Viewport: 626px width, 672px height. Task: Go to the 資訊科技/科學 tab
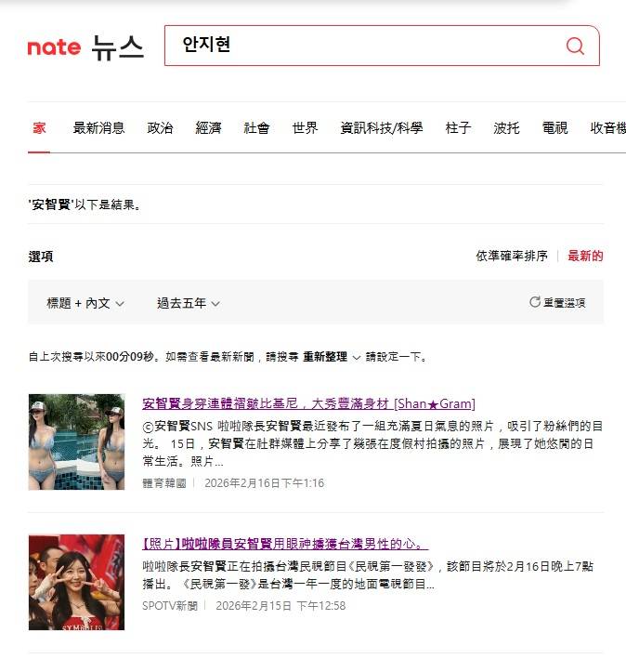point(382,127)
